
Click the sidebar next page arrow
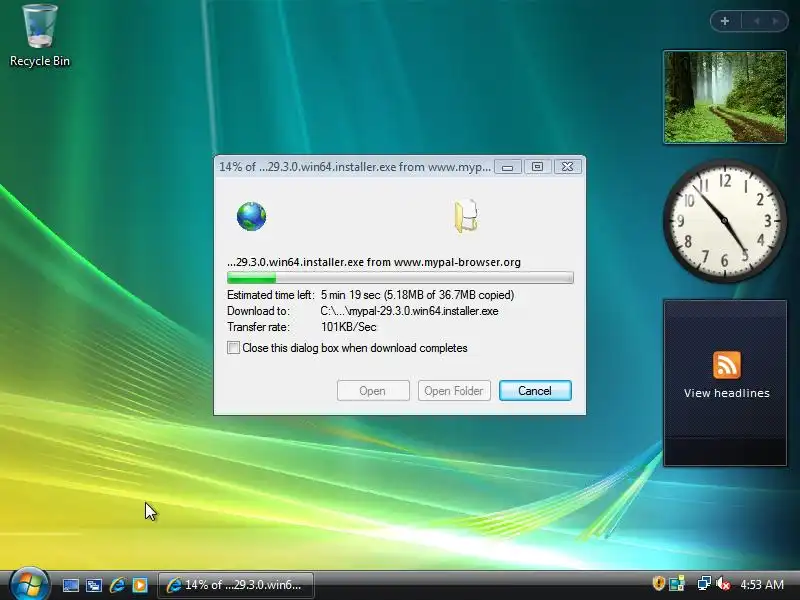776,21
